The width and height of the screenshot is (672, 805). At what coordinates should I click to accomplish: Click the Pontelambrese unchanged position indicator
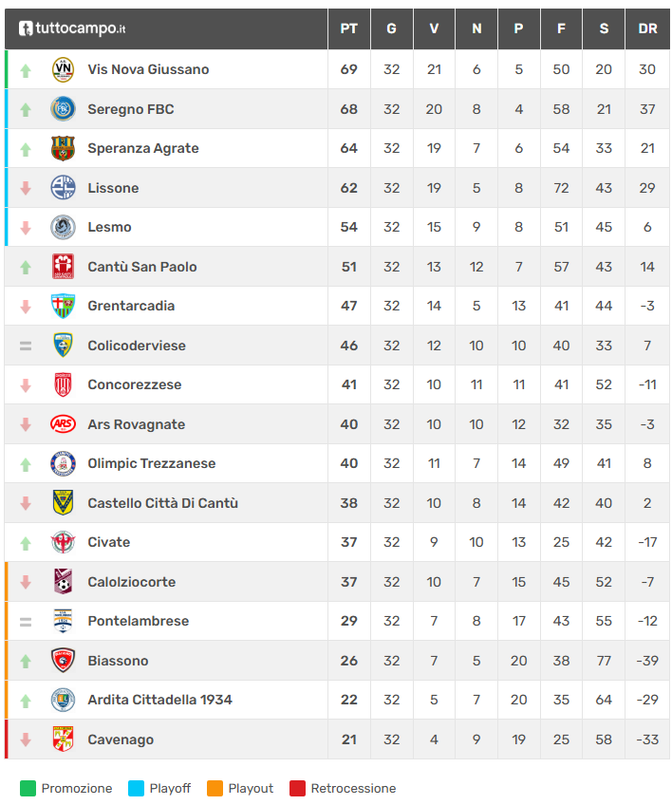click(26, 622)
